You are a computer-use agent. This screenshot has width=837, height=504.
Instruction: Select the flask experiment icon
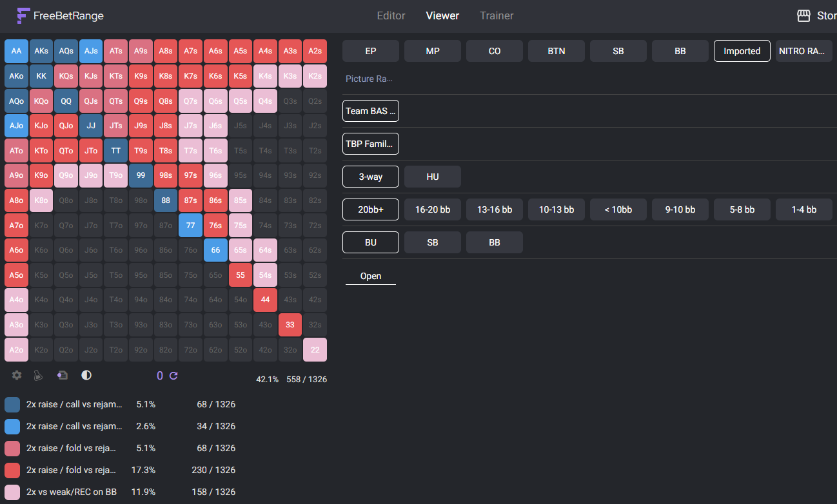click(x=39, y=375)
